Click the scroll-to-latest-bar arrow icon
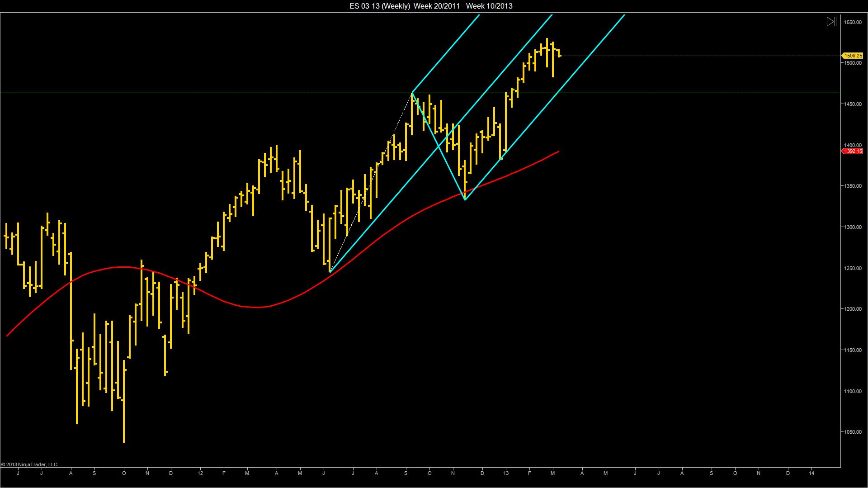Viewport: 868px width, 488px height. [831, 21]
